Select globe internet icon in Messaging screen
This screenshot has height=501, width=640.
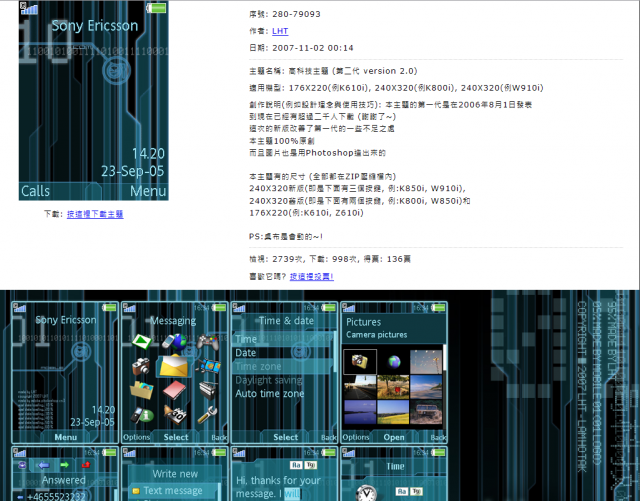coord(176,341)
